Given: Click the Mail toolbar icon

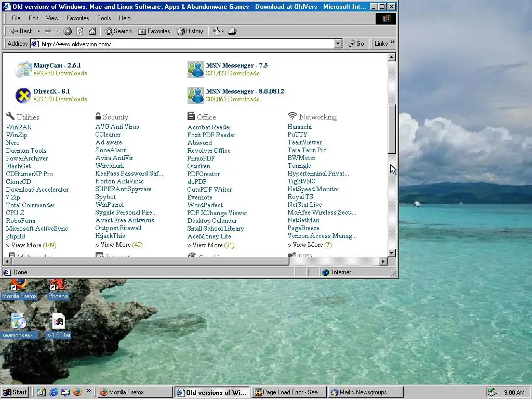Looking at the screenshot, I should (x=216, y=31).
